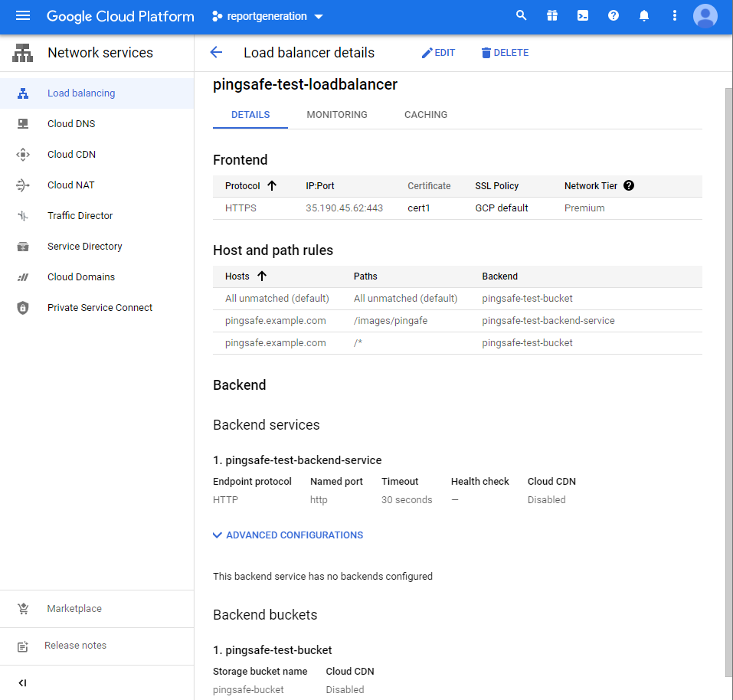Image resolution: width=733 pixels, height=700 pixels.
Task: Click the Delete button
Action: pos(505,53)
